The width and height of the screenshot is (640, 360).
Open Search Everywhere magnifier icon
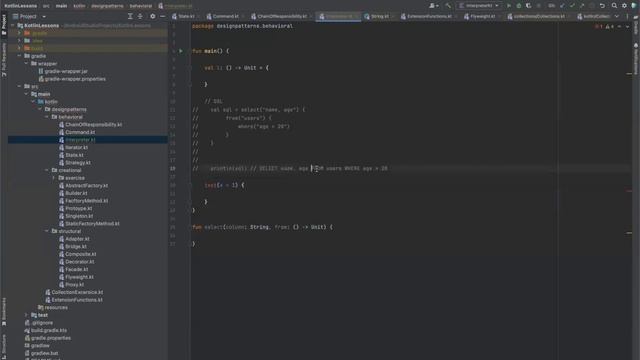coord(614,6)
